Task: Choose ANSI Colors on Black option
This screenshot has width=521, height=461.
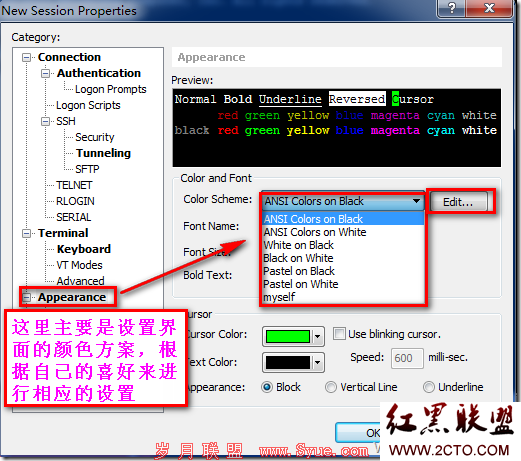Action: pos(343,219)
